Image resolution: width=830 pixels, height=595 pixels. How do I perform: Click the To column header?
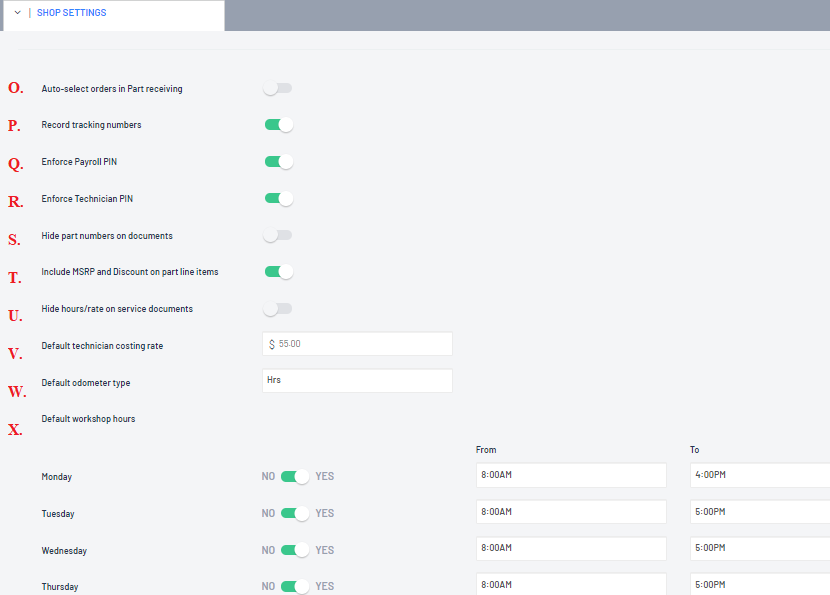694,450
